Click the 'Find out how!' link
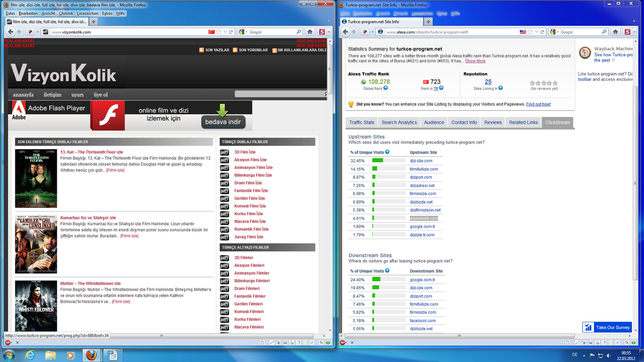Screen dimensions: 644x362 click(x=539, y=104)
